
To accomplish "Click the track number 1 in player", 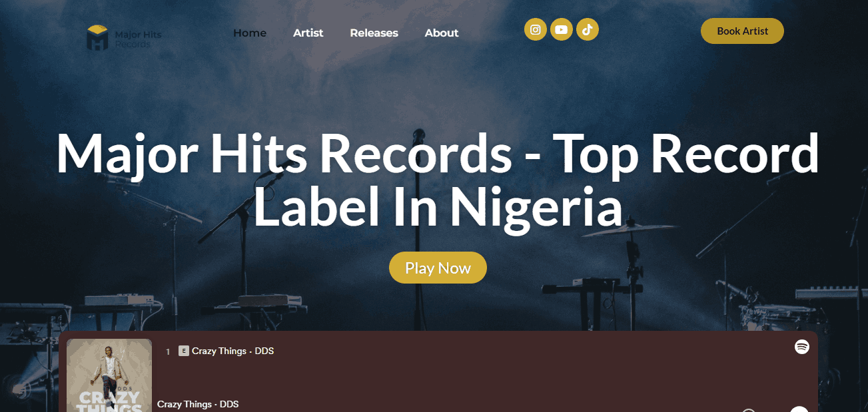I will pyautogui.click(x=168, y=351).
